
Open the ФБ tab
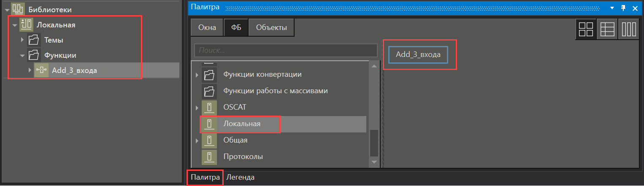tap(236, 28)
